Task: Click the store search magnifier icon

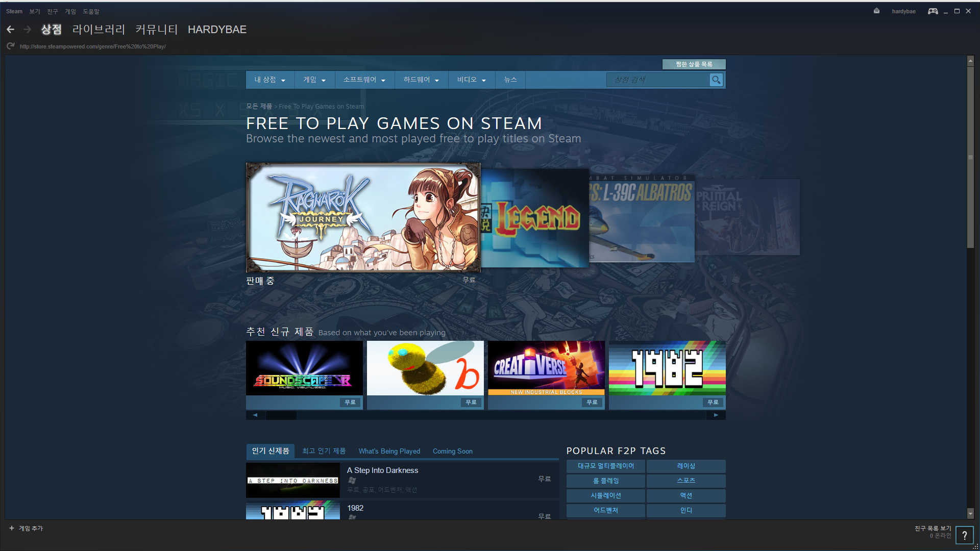Action: [716, 80]
